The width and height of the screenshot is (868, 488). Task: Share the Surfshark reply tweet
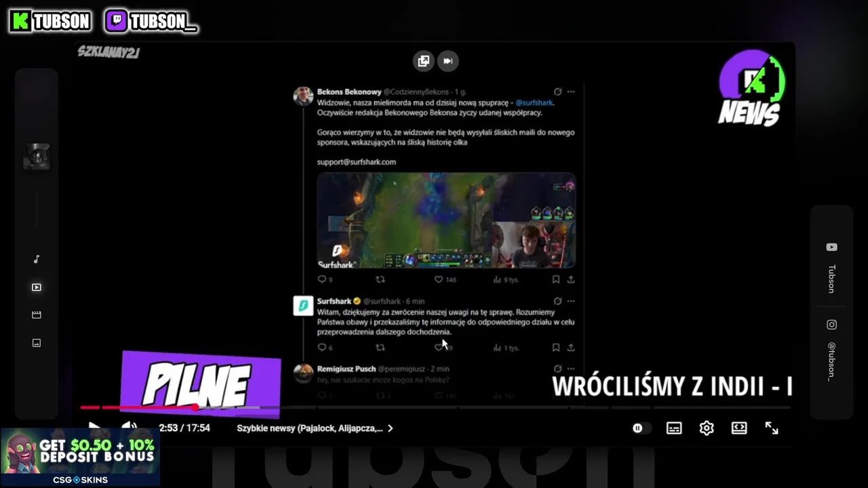[x=571, y=347]
